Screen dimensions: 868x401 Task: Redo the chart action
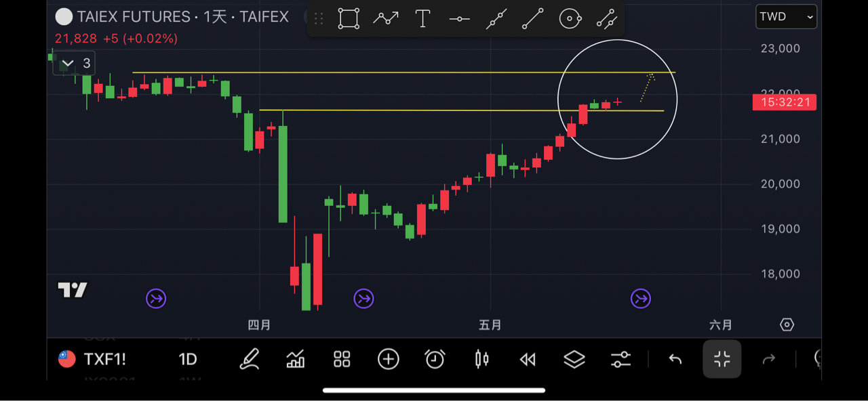[768, 359]
